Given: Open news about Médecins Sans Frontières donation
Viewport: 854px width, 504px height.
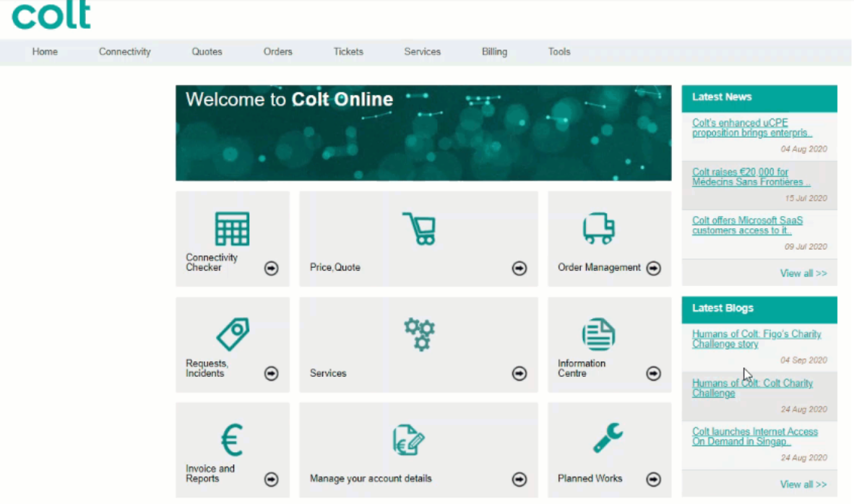Looking at the screenshot, I should click(x=751, y=177).
